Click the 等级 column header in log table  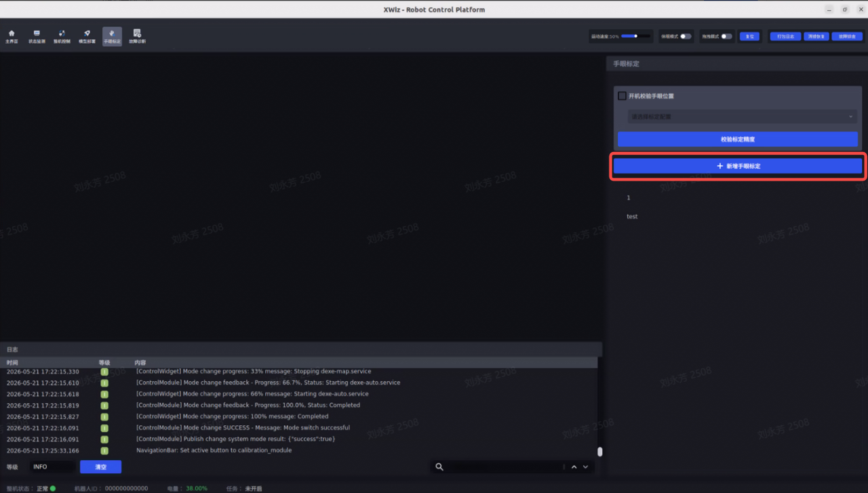(x=104, y=363)
